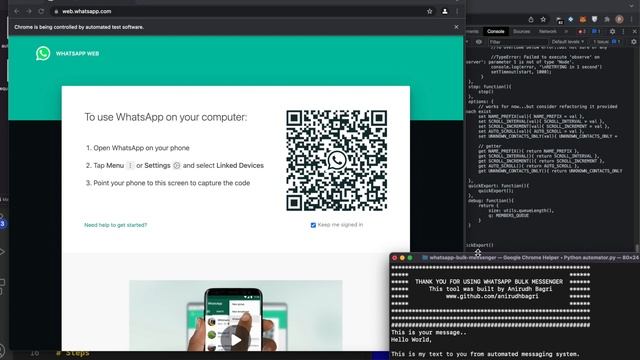The height and width of the screenshot is (360, 640).
Task: Toggle the Keep me signed in checkbox
Action: pyautogui.click(x=313, y=225)
